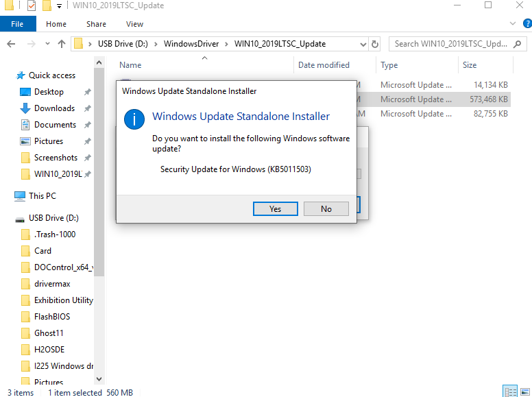Click the magnifier search icon
This screenshot has height=397, width=532.
pyautogui.click(x=517, y=44)
